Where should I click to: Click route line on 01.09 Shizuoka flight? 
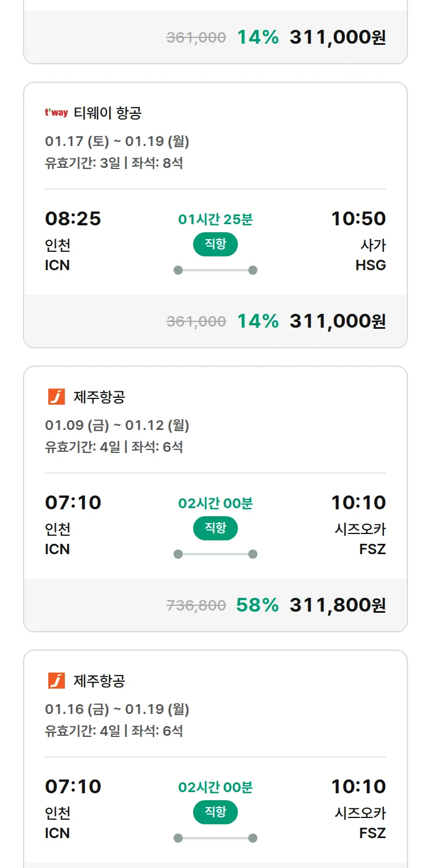215,554
